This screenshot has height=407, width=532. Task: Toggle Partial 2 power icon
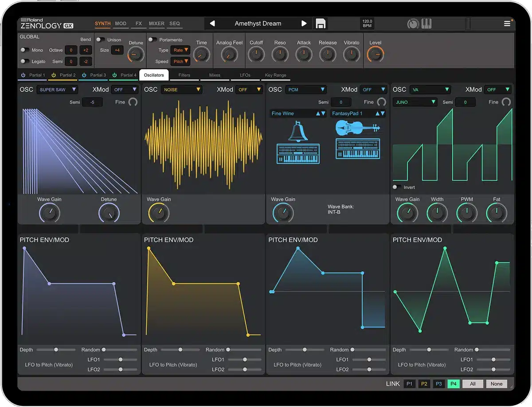coord(54,75)
